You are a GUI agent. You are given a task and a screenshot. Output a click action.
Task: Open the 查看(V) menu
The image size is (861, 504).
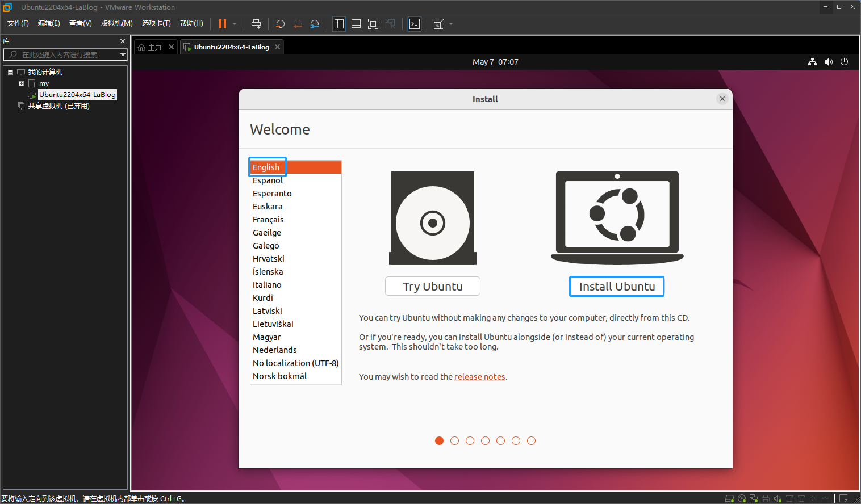pos(81,23)
